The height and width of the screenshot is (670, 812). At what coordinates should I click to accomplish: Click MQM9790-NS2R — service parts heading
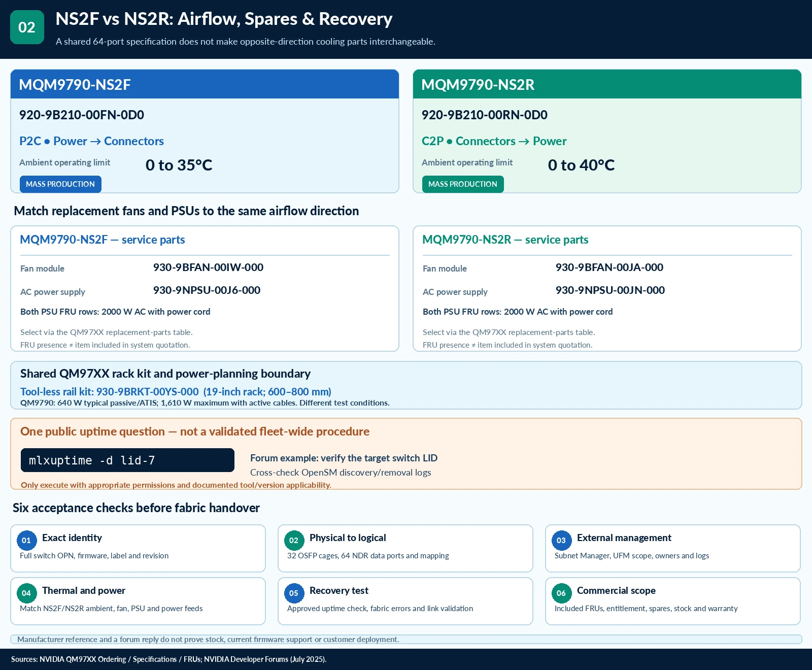tap(505, 240)
